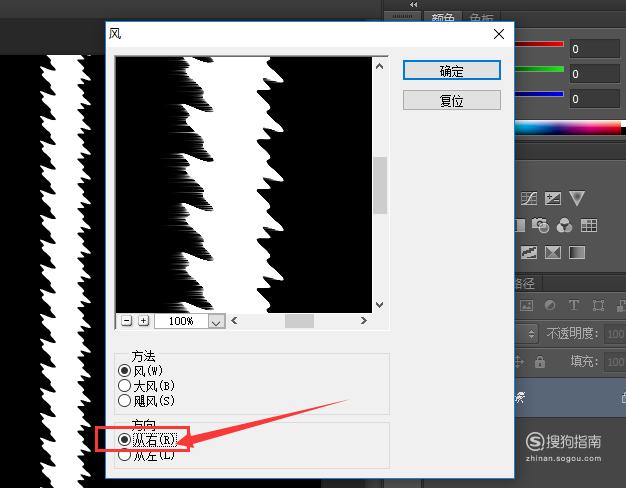The width and height of the screenshot is (626, 488).
Task: Add a Curves adjustment layer
Action: (529, 198)
